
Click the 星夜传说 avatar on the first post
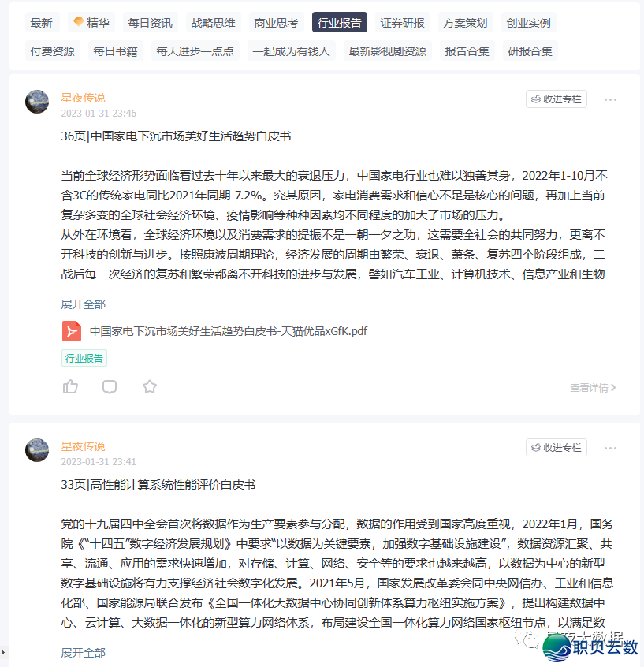(x=37, y=102)
